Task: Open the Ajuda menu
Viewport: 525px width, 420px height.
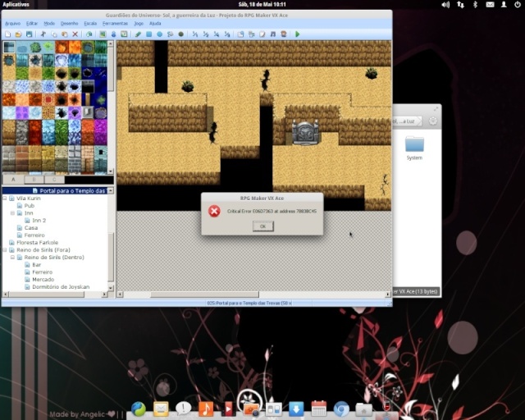Action: pyautogui.click(x=155, y=24)
